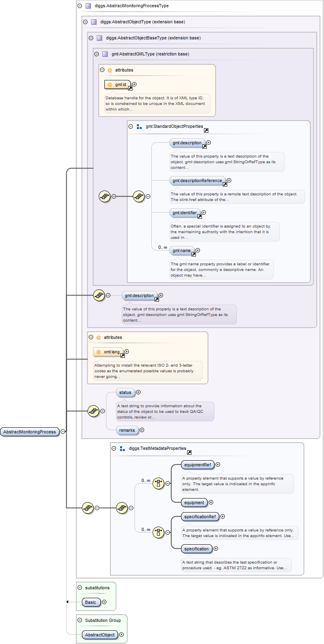Collapse the gml:AbstractGMLType restriction base
This screenshot has width=324, height=644.
pyautogui.click(x=96, y=54)
